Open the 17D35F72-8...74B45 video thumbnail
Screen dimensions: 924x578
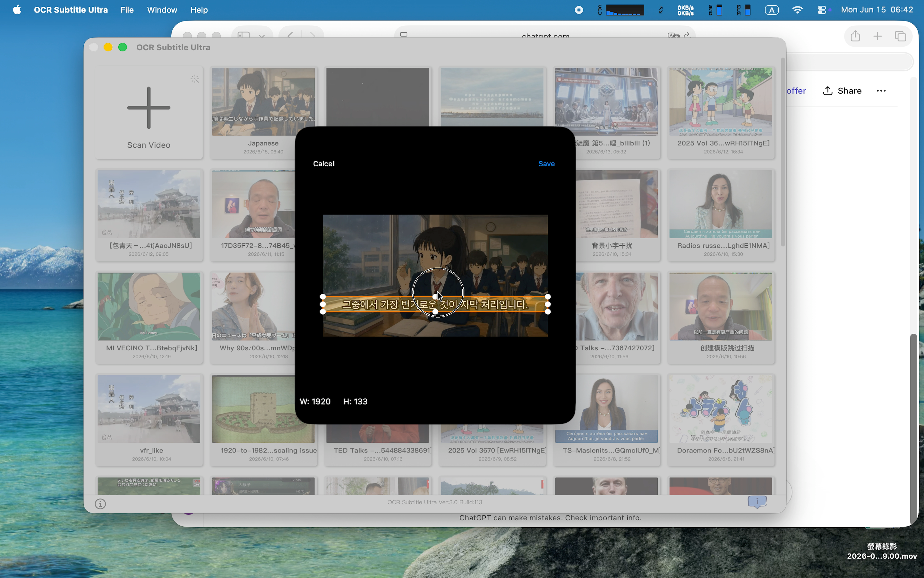tap(253, 204)
